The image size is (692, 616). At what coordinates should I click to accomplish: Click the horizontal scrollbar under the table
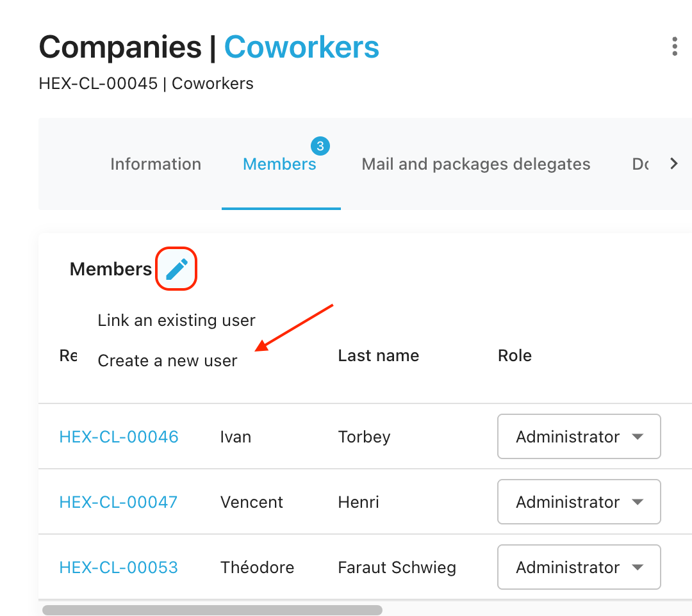pyautogui.click(x=212, y=610)
